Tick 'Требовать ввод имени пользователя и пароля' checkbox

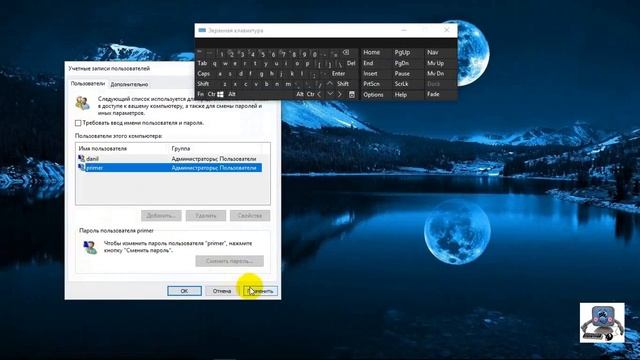tap(78, 123)
